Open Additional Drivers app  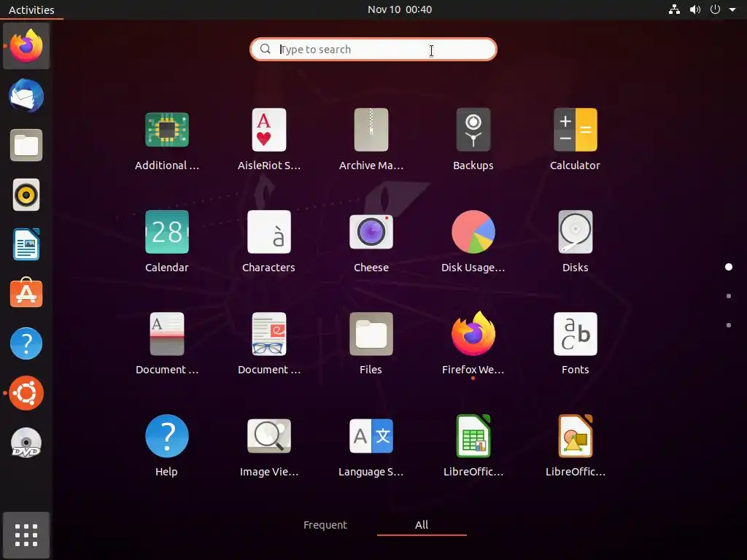(x=167, y=130)
